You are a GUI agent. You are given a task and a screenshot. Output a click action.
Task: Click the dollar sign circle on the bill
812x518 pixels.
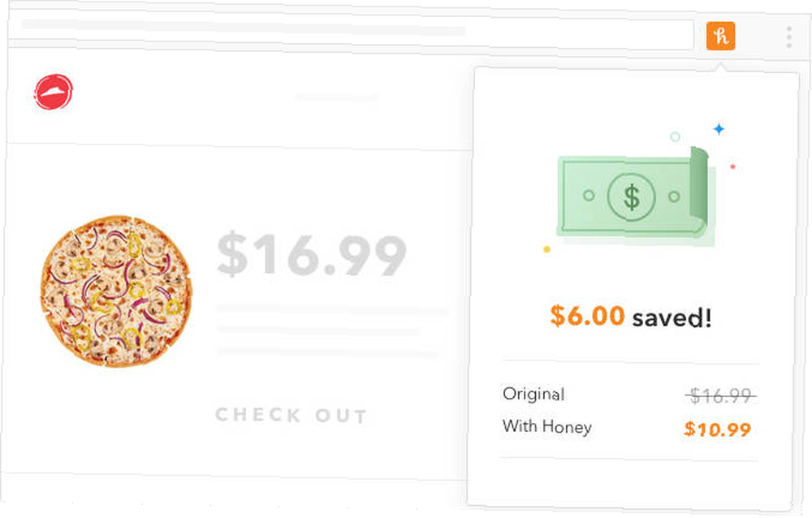(631, 196)
